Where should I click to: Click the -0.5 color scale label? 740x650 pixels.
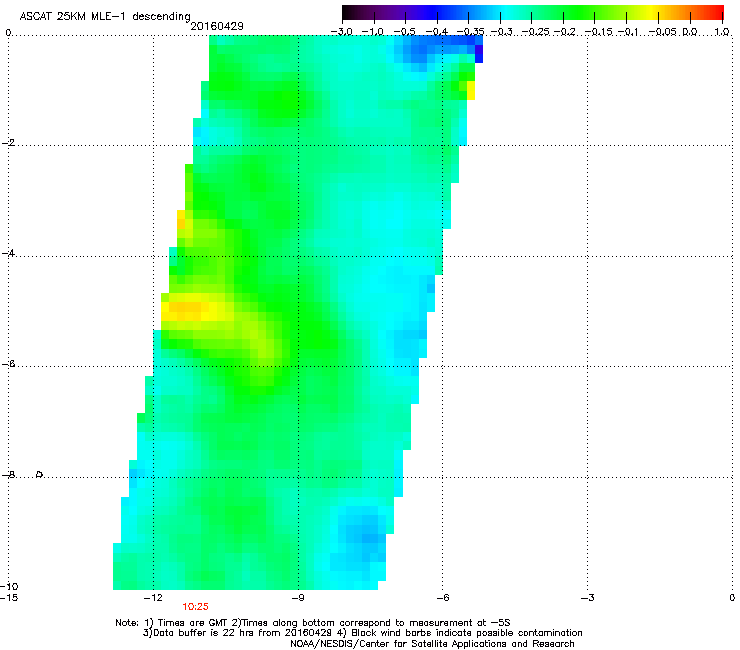click(404, 32)
